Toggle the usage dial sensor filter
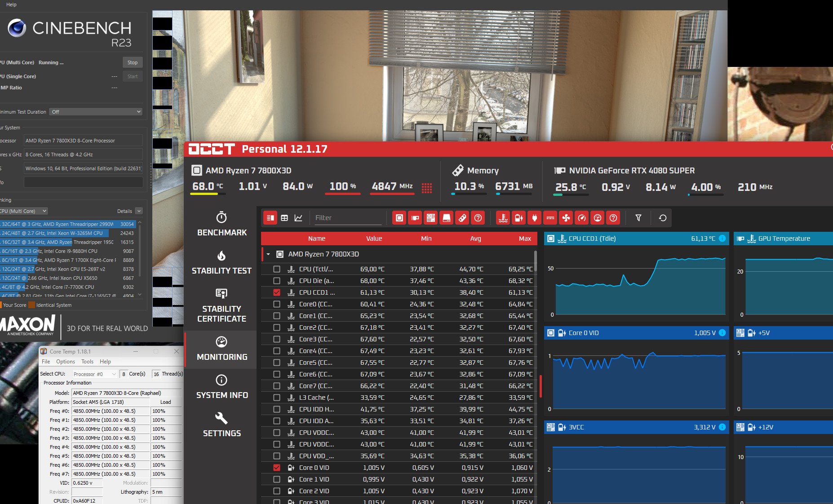833x504 pixels. (x=598, y=218)
